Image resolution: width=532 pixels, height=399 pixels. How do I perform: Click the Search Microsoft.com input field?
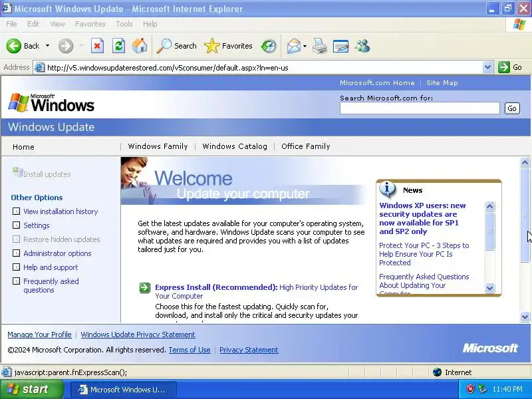(420, 108)
